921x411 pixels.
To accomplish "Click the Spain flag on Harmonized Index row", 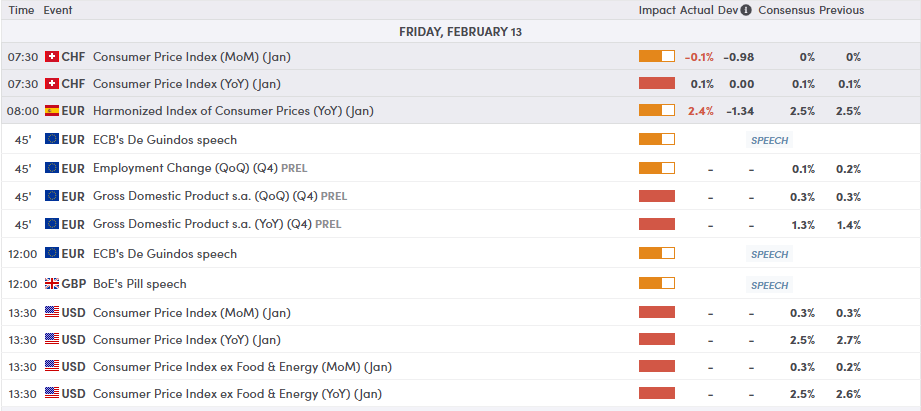I will click(x=52, y=111).
